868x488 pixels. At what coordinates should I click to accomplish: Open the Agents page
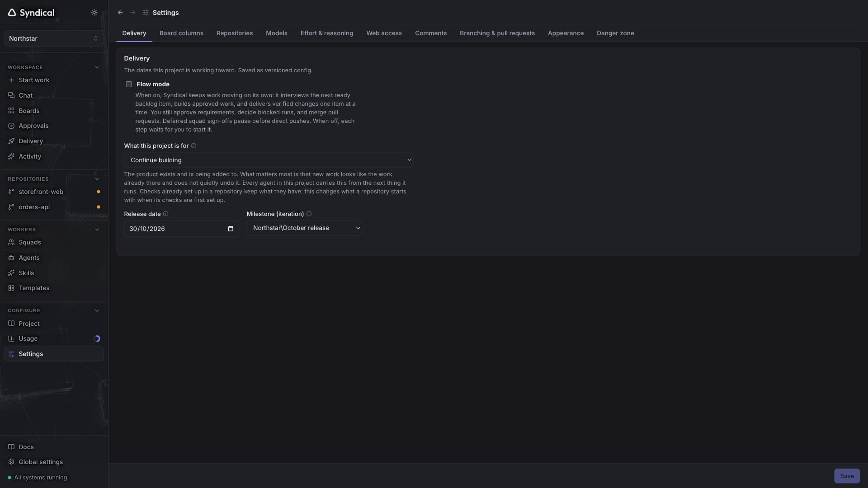54,258
